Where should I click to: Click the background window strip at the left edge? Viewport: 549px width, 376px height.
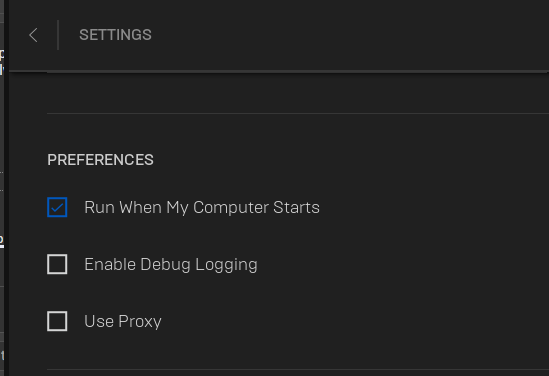2,188
